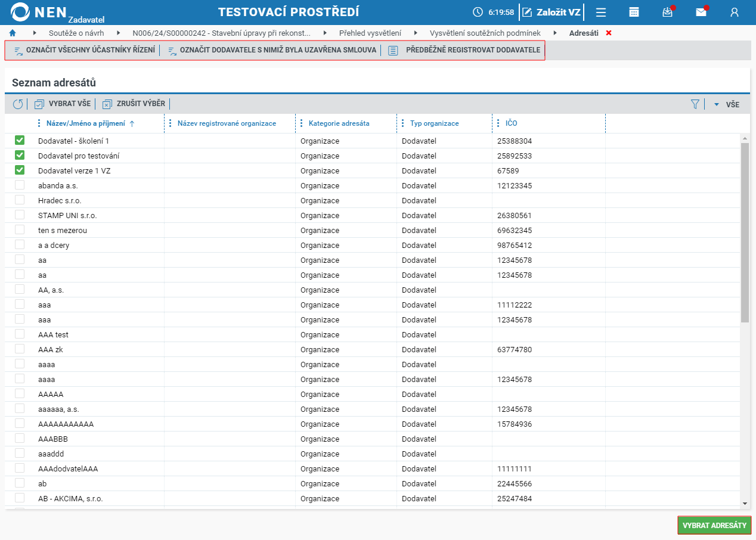Open Kategorie adresáta column menu dots

tap(302, 123)
